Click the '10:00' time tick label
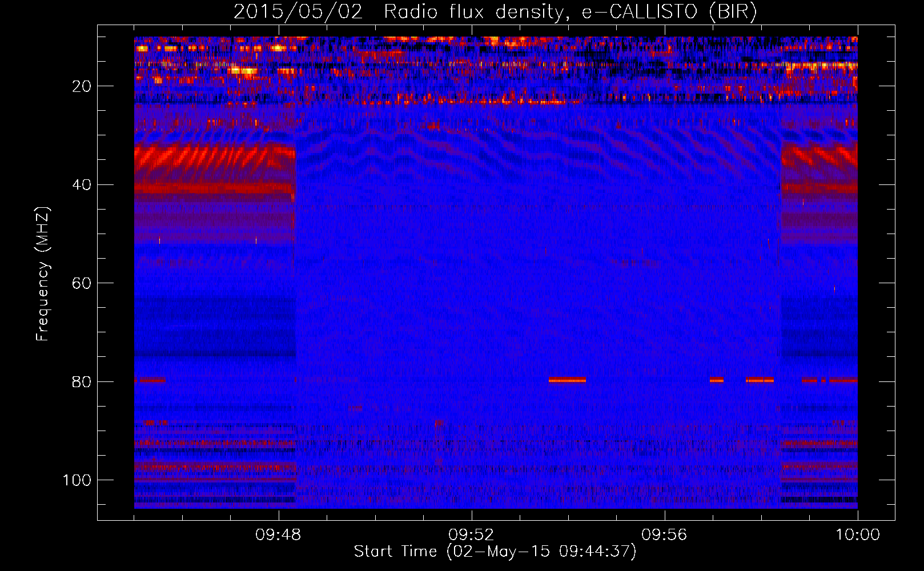924x571 pixels. pos(858,535)
